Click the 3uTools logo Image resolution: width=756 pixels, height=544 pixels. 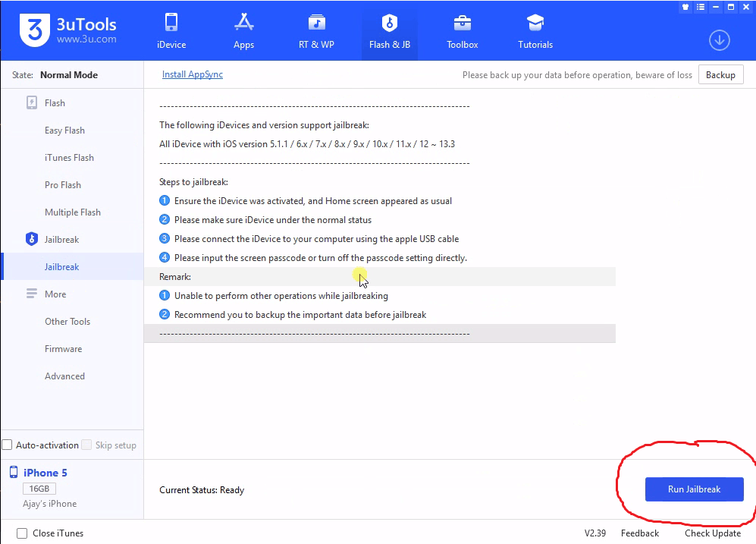click(34, 30)
